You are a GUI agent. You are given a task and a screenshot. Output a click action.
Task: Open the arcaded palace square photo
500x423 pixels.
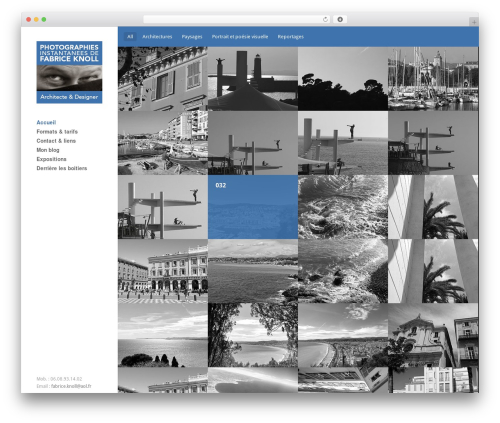(163, 271)
